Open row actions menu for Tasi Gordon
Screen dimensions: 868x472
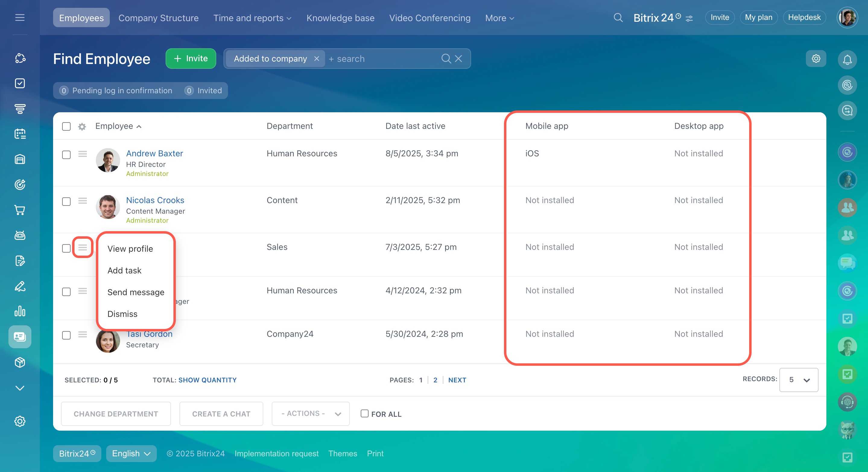[x=83, y=334]
